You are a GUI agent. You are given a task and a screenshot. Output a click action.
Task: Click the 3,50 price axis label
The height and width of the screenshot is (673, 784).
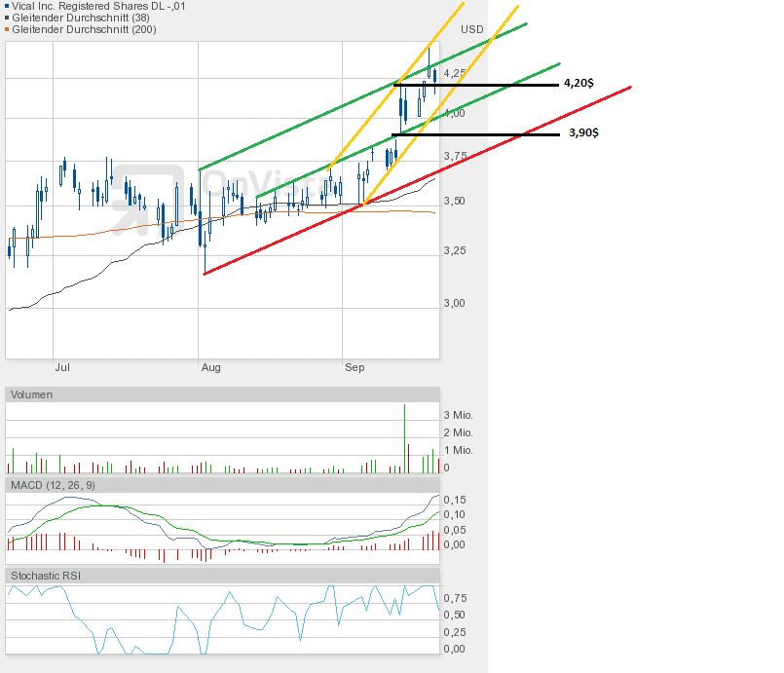tap(455, 201)
